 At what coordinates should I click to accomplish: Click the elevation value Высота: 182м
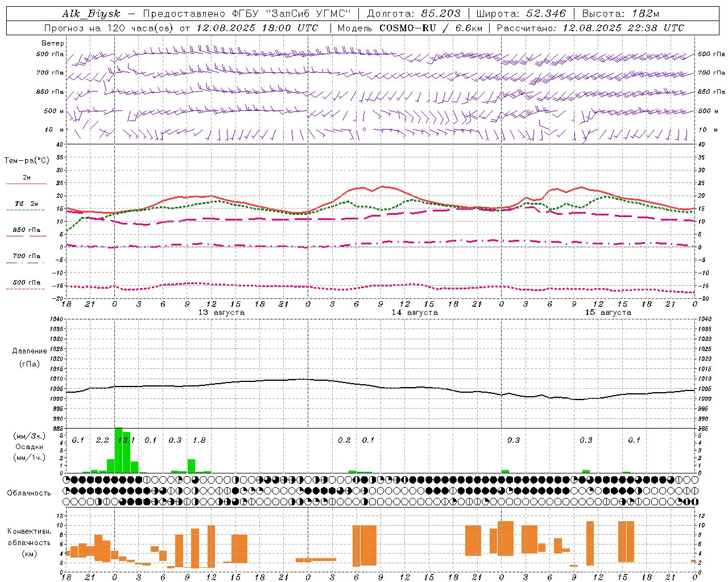[621, 14]
